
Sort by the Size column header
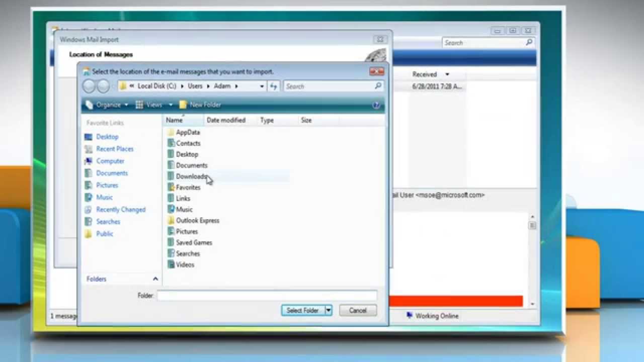click(x=318, y=120)
